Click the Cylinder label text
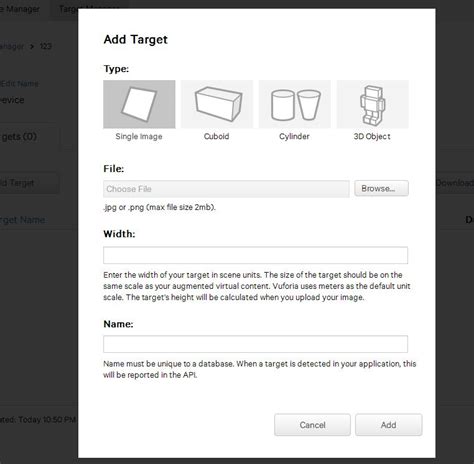This screenshot has height=464, width=474. click(294, 136)
